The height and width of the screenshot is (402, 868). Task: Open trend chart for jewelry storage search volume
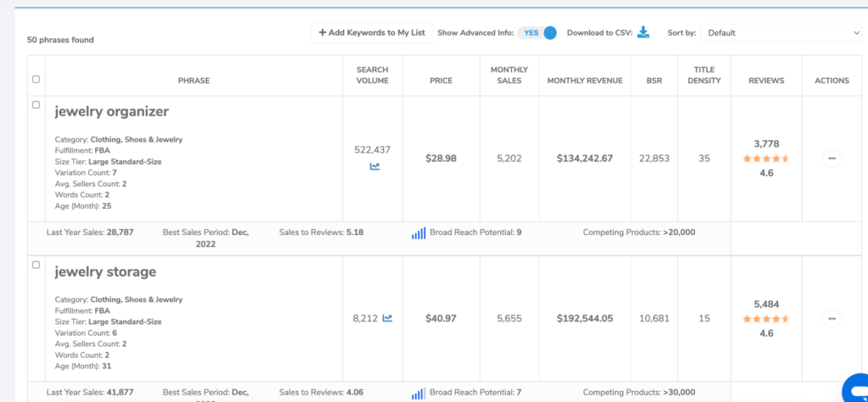387,319
